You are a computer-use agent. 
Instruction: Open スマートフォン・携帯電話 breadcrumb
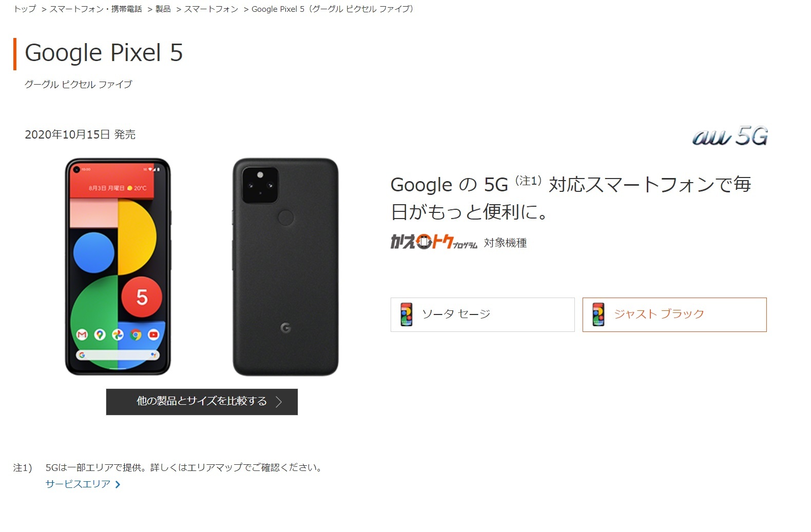click(x=95, y=9)
